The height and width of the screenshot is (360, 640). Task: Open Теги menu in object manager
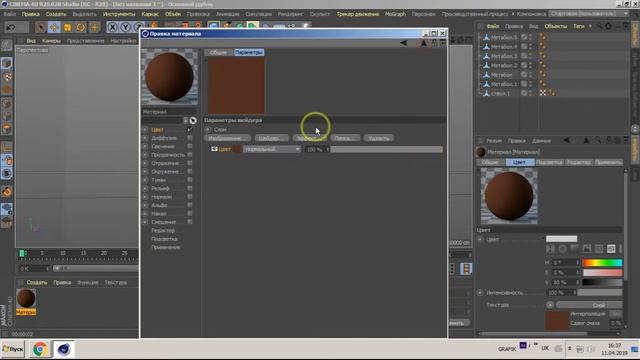pyautogui.click(x=578, y=26)
